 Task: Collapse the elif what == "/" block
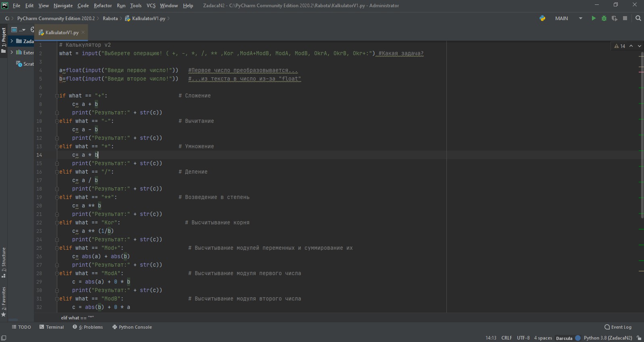tap(57, 172)
